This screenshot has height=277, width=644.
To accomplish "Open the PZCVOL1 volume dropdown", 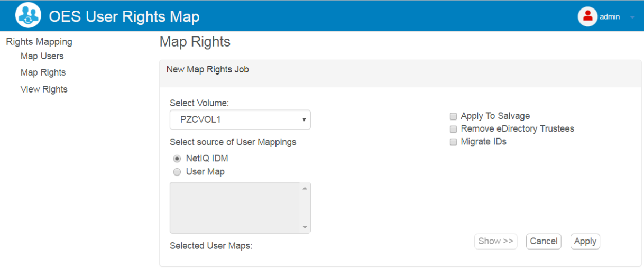I will [x=240, y=120].
